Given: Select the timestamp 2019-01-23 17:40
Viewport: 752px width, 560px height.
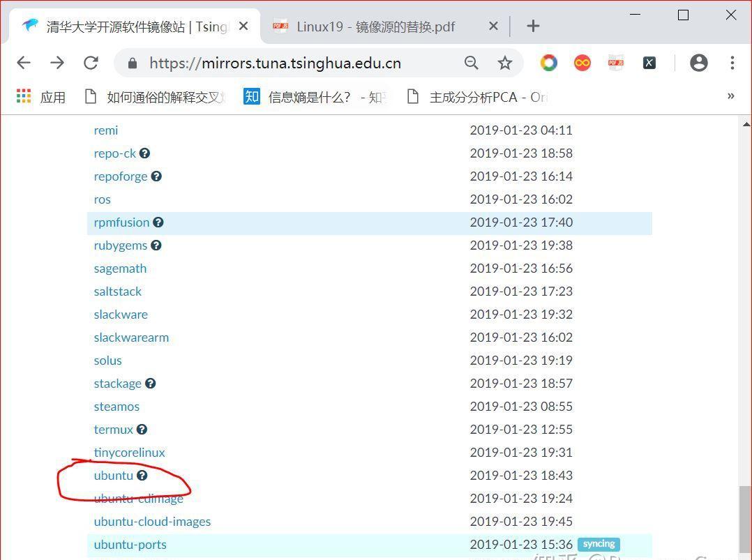Looking at the screenshot, I should click(521, 222).
